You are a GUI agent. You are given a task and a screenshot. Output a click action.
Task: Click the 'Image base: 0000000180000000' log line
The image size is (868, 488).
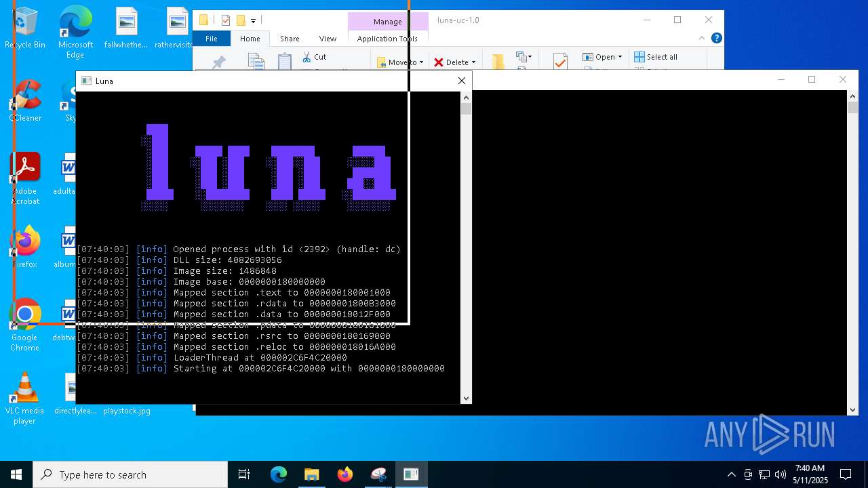click(x=201, y=281)
